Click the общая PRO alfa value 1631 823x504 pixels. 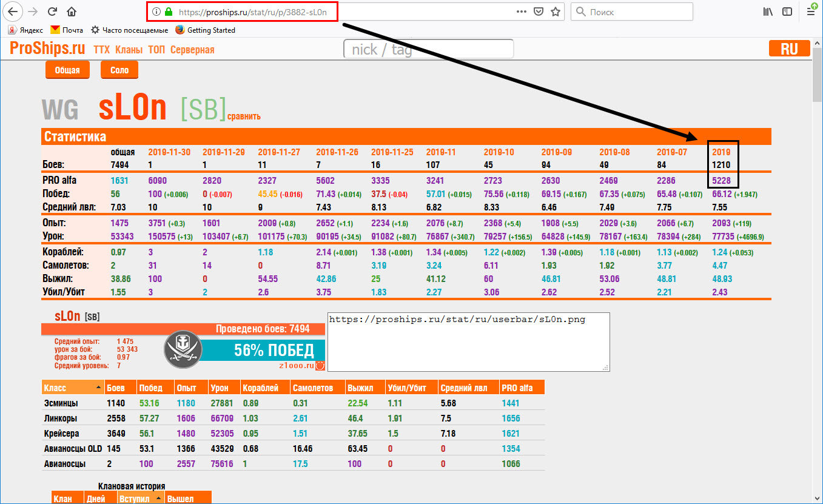coord(119,180)
